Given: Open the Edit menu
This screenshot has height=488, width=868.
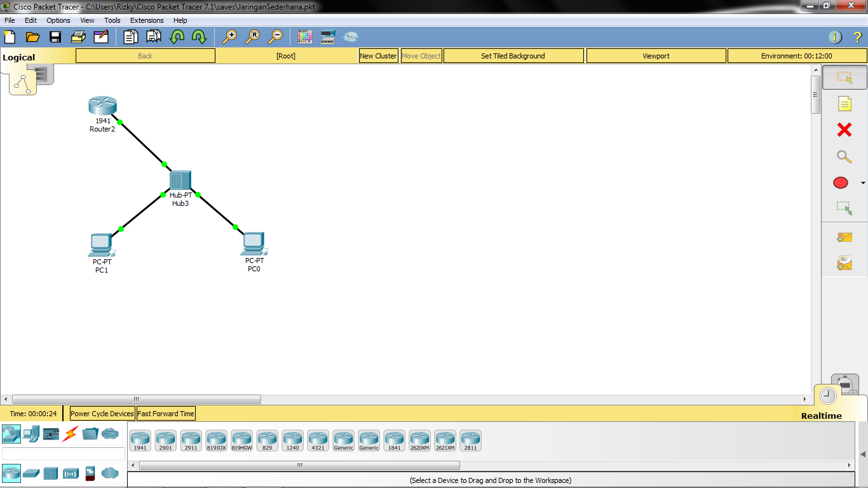Looking at the screenshot, I should [31, 20].
